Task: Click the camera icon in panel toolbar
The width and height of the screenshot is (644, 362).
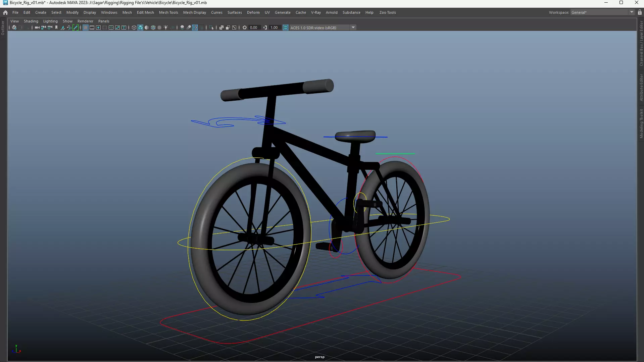Action: tap(37, 28)
